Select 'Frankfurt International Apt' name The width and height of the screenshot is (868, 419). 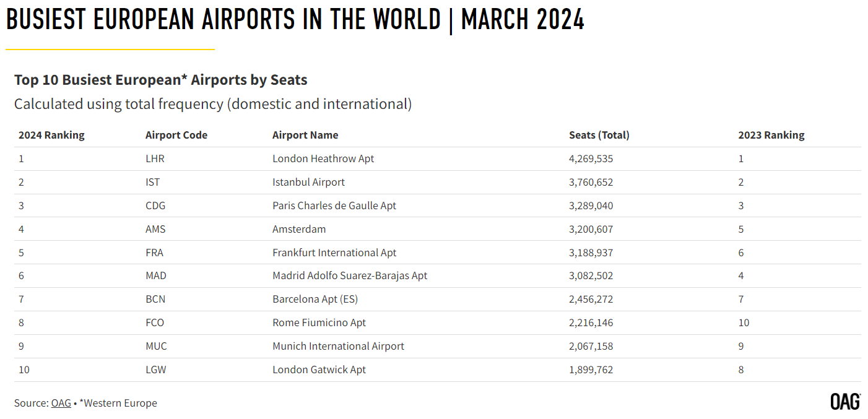334,253
